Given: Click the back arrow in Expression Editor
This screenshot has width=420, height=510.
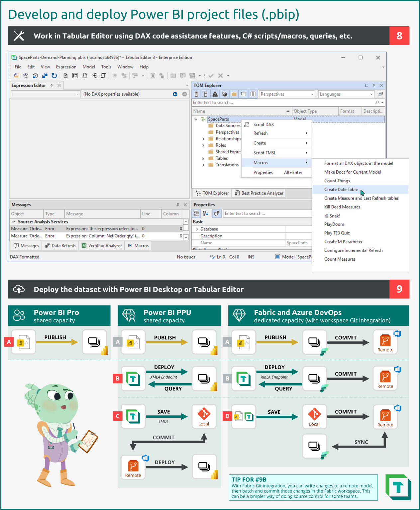Looking at the screenshot, I should pyautogui.click(x=175, y=94).
